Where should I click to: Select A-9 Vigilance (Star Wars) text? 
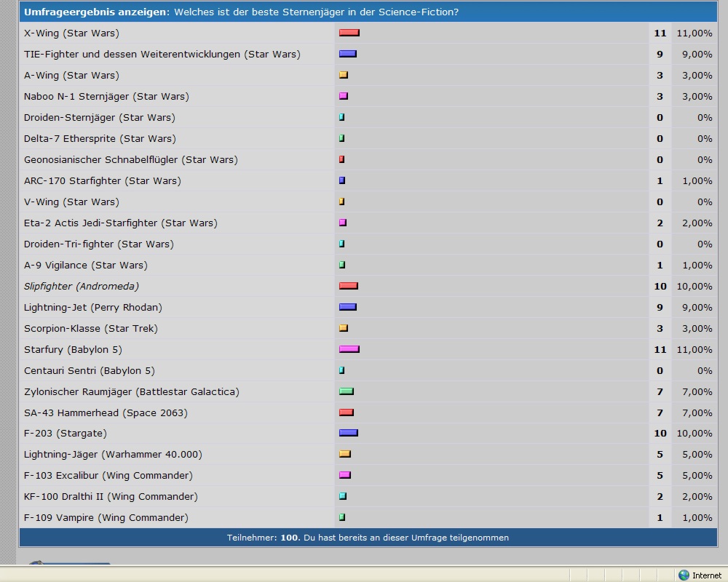(85, 265)
